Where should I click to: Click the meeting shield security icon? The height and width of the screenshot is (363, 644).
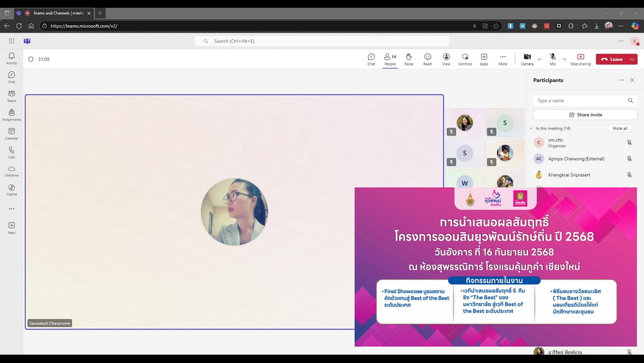click(31, 59)
